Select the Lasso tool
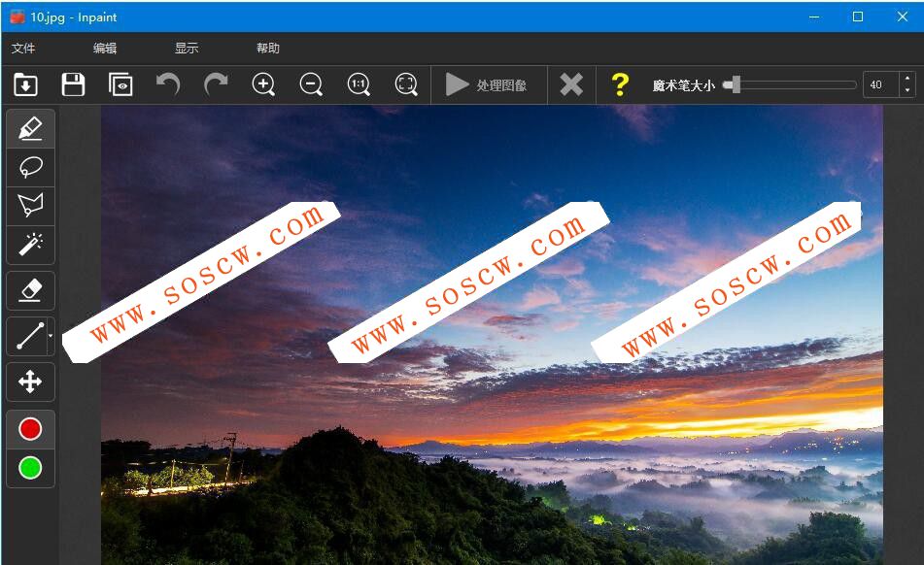The width and height of the screenshot is (924, 565). click(x=31, y=167)
